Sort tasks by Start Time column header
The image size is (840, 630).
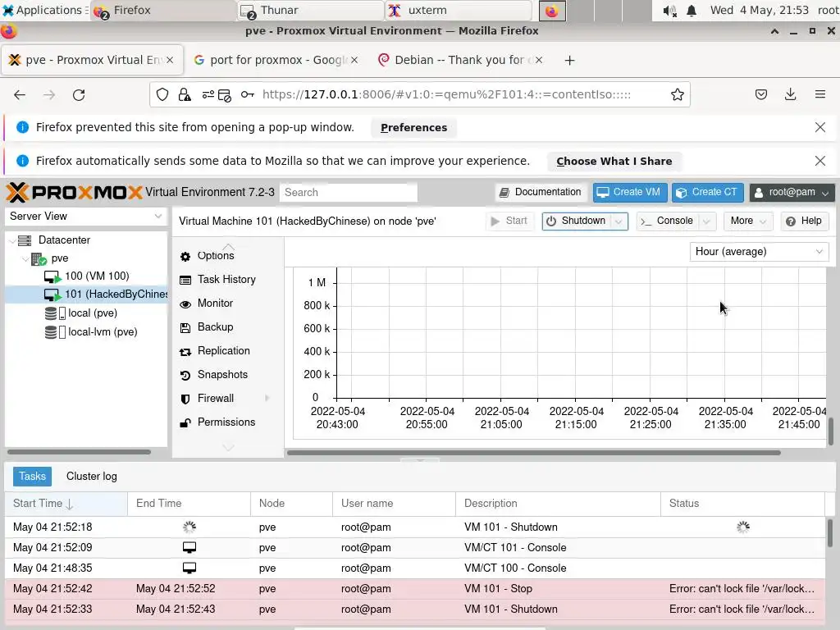click(66, 504)
